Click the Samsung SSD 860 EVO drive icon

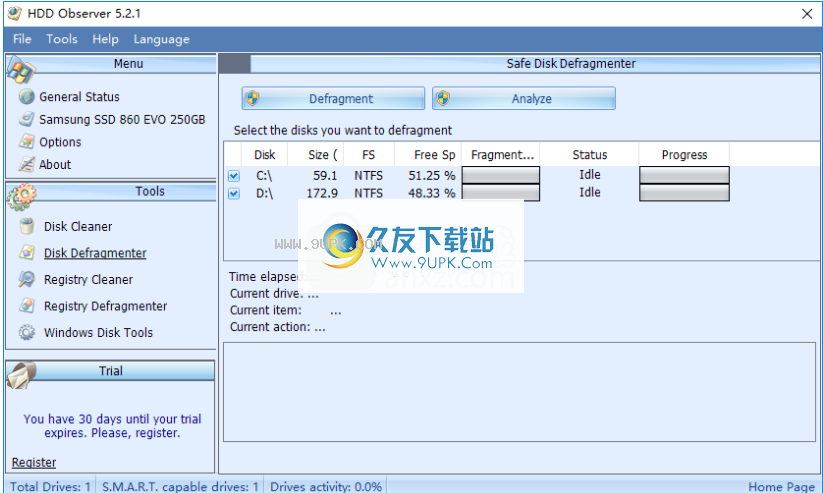tap(26, 119)
